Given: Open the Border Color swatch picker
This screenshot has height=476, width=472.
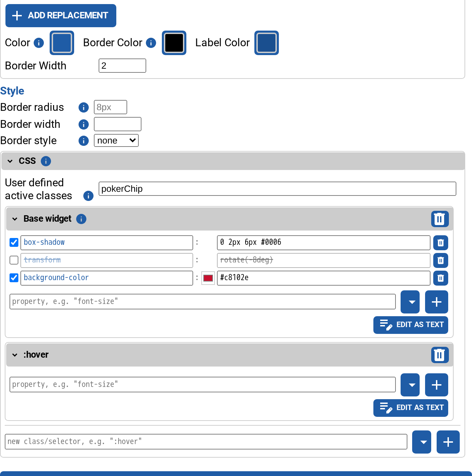Looking at the screenshot, I should pyautogui.click(x=174, y=43).
